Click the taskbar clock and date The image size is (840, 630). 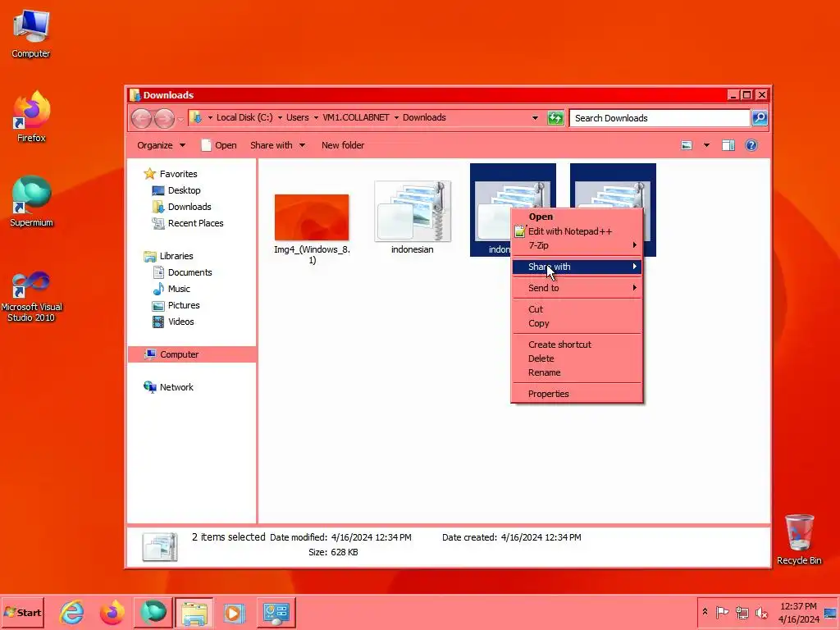tap(798, 613)
